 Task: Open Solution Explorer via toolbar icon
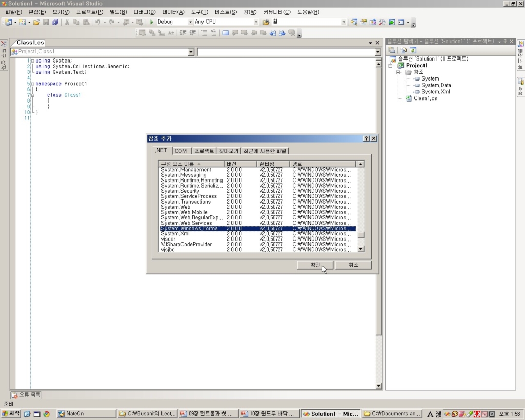(x=354, y=22)
